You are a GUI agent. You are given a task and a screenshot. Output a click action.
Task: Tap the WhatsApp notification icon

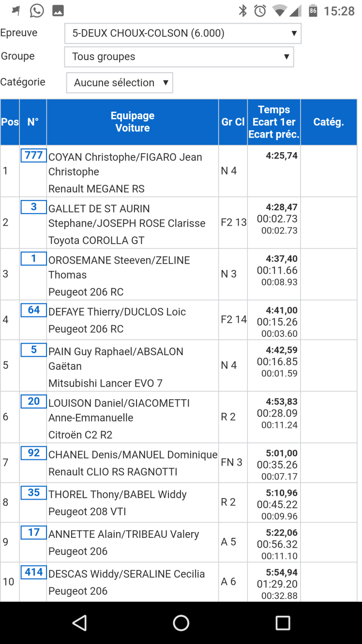(x=37, y=10)
